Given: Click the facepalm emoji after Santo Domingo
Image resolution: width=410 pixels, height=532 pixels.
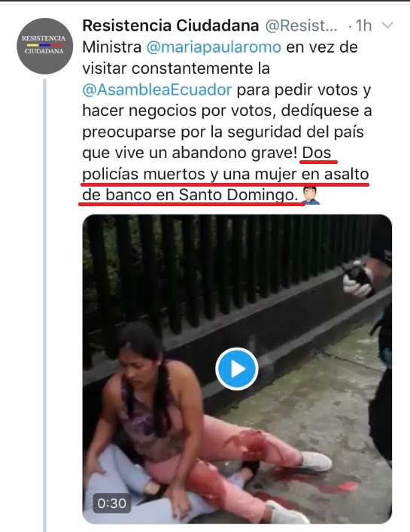Looking at the screenshot, I should [x=310, y=196].
